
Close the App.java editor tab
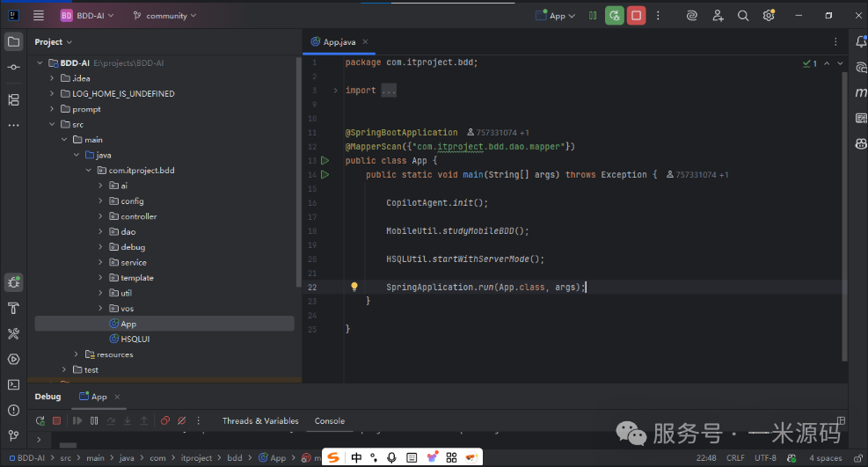(365, 41)
